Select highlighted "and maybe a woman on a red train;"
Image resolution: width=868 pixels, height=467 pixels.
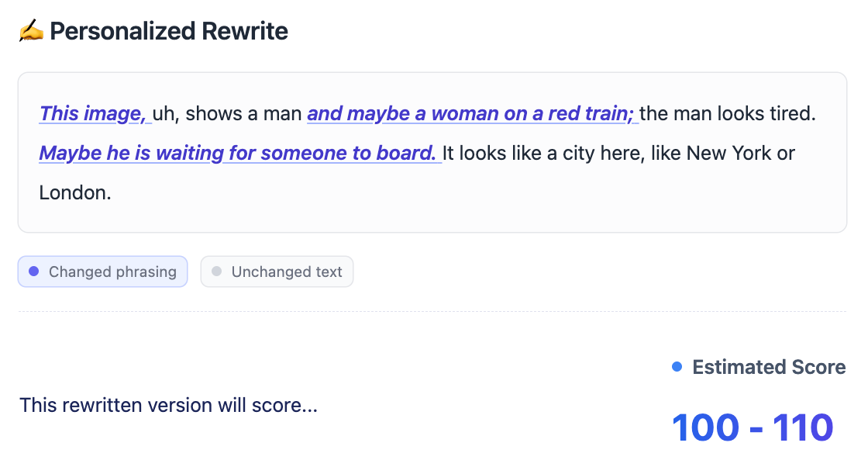click(471, 113)
